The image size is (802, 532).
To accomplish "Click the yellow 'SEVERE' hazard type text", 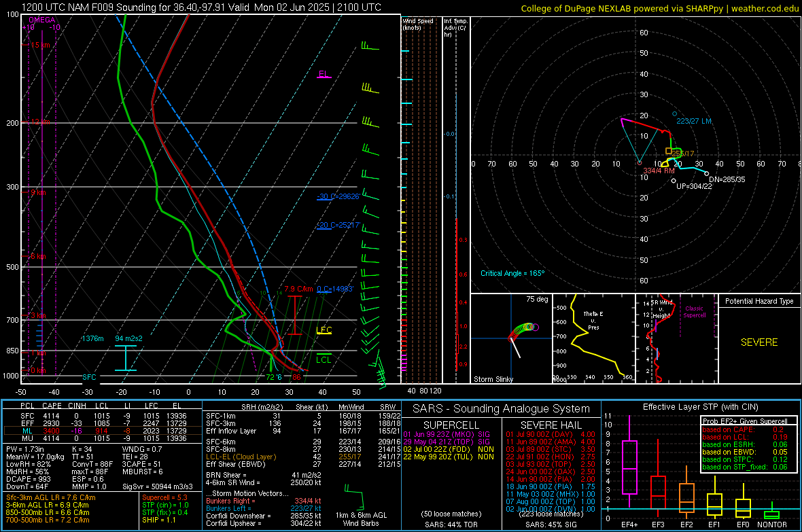I will click(759, 342).
